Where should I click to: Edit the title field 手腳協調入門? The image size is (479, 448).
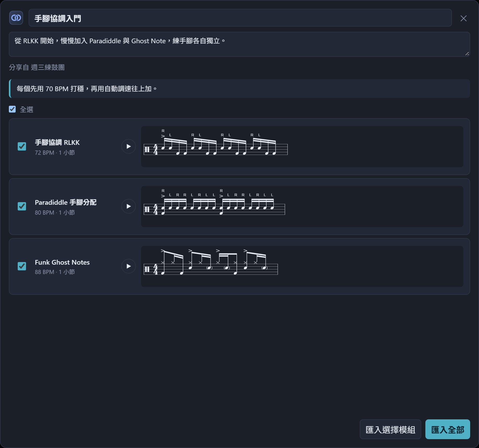tap(240, 18)
